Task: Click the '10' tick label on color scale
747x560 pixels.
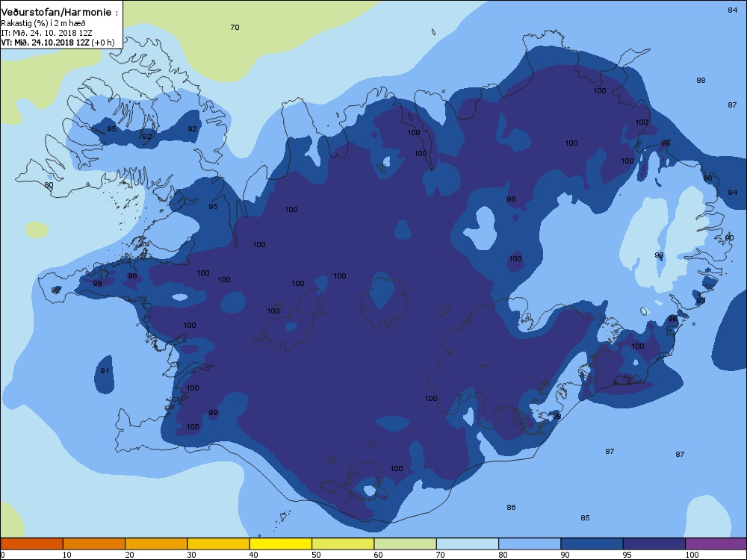Action: (x=66, y=555)
